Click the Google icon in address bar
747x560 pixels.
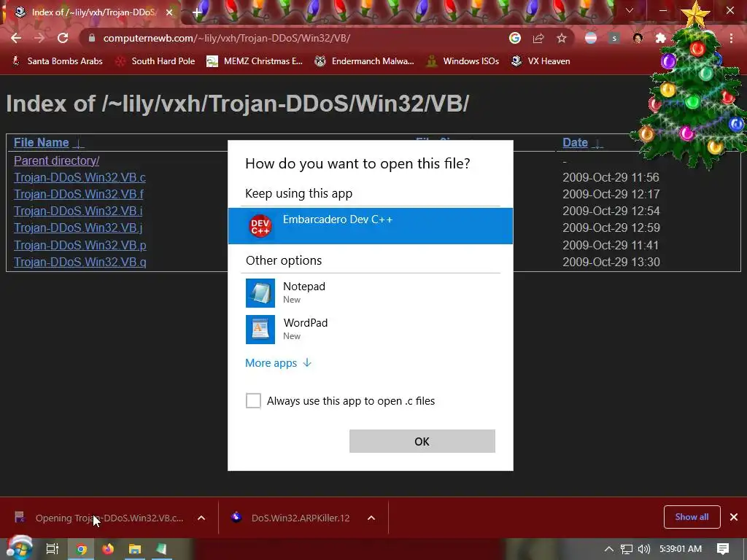coord(514,38)
